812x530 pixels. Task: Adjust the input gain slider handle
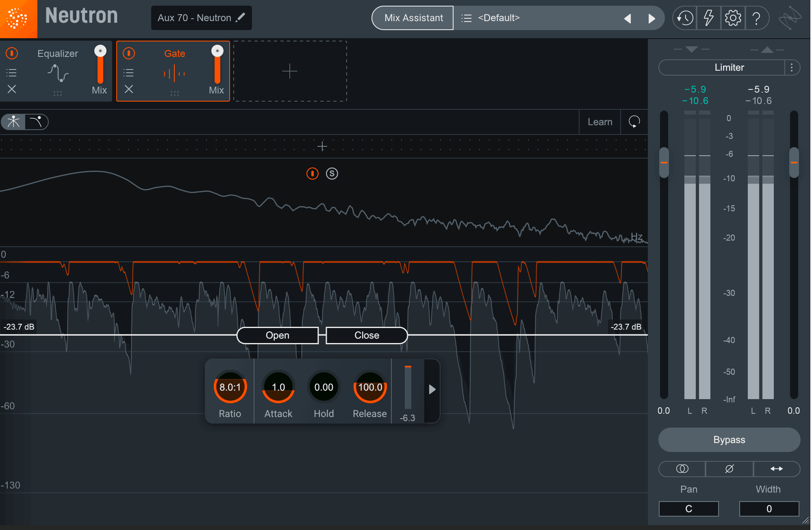(664, 163)
